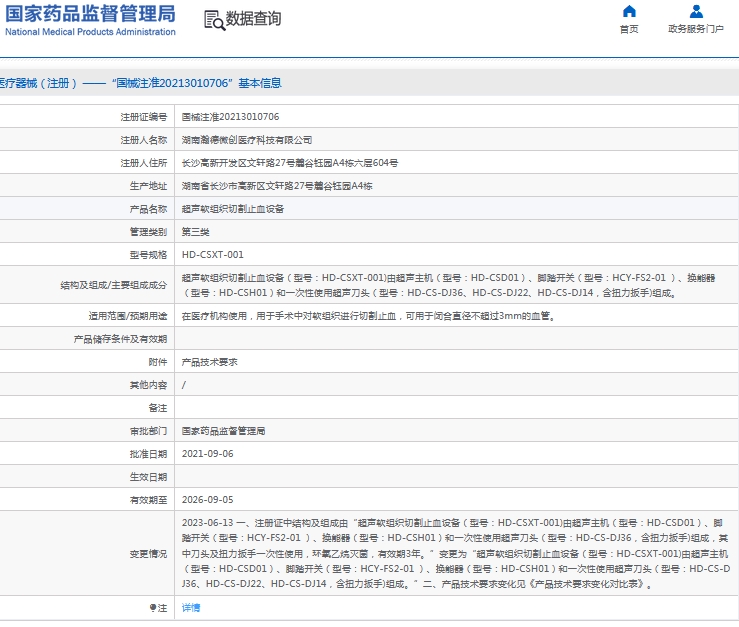Click the 附件 label
Image resolution: width=739 pixels, height=627 pixels.
(x=158, y=362)
